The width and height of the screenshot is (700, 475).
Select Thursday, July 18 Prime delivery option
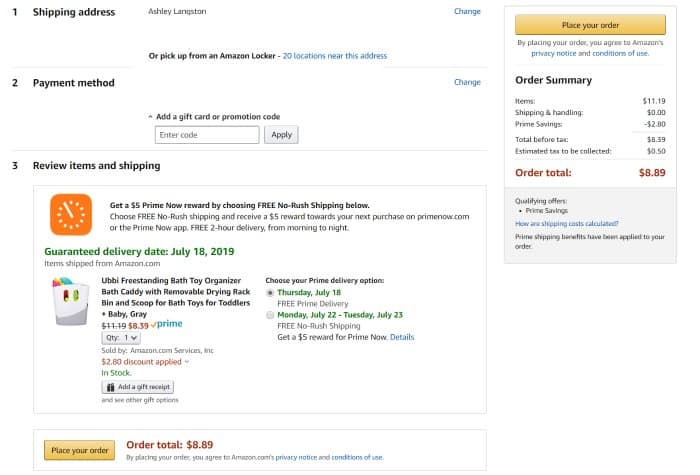270,292
